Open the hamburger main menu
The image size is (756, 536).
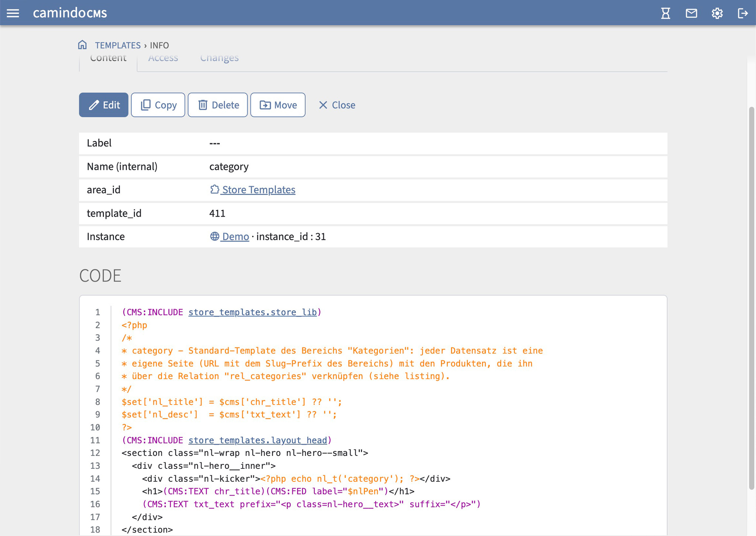(13, 13)
